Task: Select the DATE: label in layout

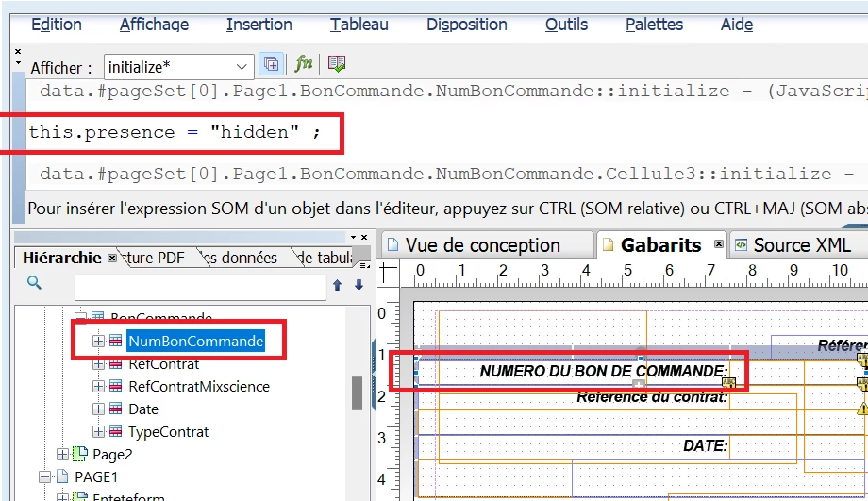Action: (706, 445)
